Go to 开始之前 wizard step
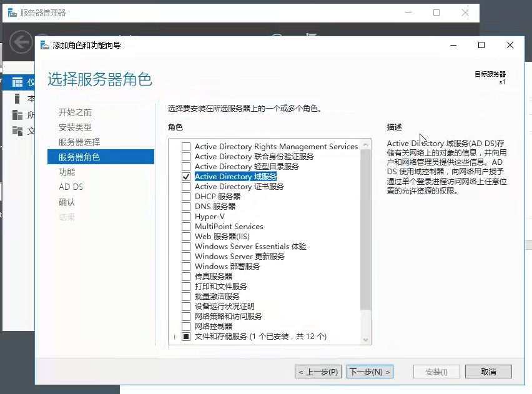532x394 pixels. coord(76,112)
